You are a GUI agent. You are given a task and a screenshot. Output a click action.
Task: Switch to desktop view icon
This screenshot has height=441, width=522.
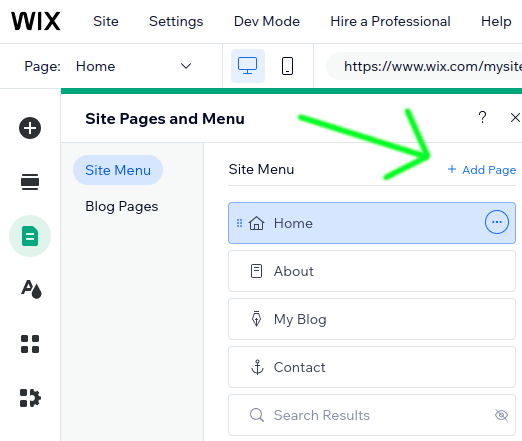pos(248,66)
